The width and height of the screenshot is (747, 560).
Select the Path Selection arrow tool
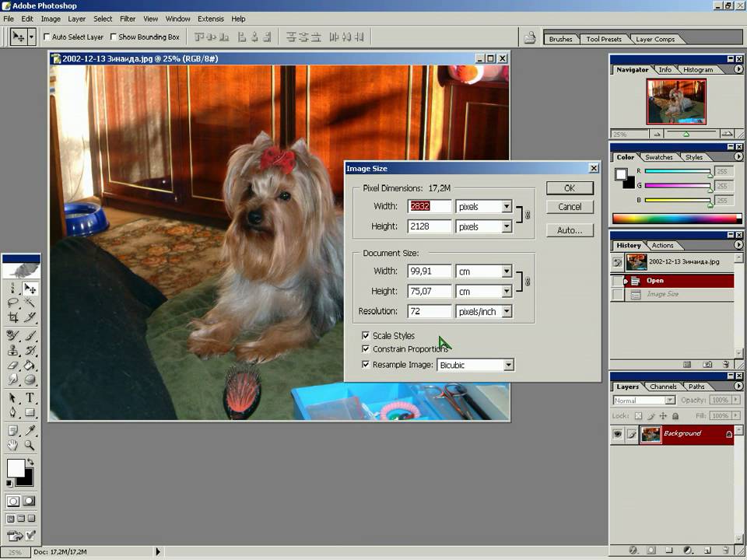[13, 397]
